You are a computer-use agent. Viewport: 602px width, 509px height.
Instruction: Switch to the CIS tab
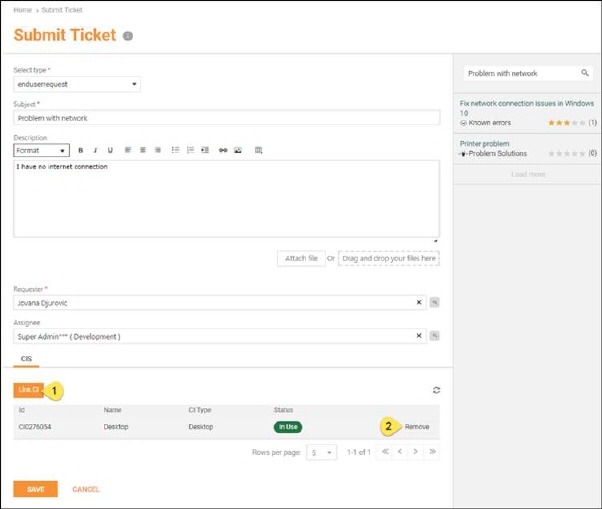[27, 356]
